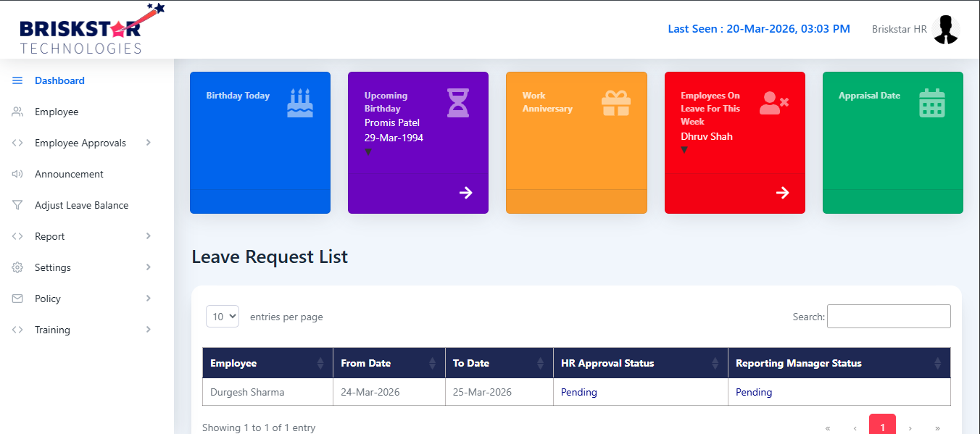Click the Pending HR Approval Status link
This screenshot has height=434, width=980.
coord(579,392)
